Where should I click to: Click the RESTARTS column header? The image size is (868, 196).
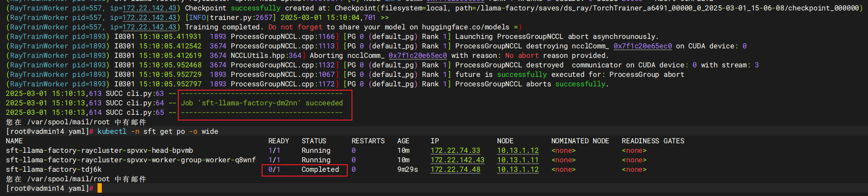pos(368,141)
